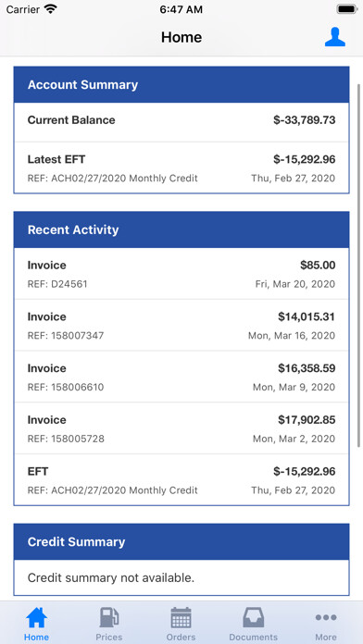Image resolution: width=363 pixels, height=644 pixels.
Task: Open invoice with REF 158006610
Action: coord(181,377)
